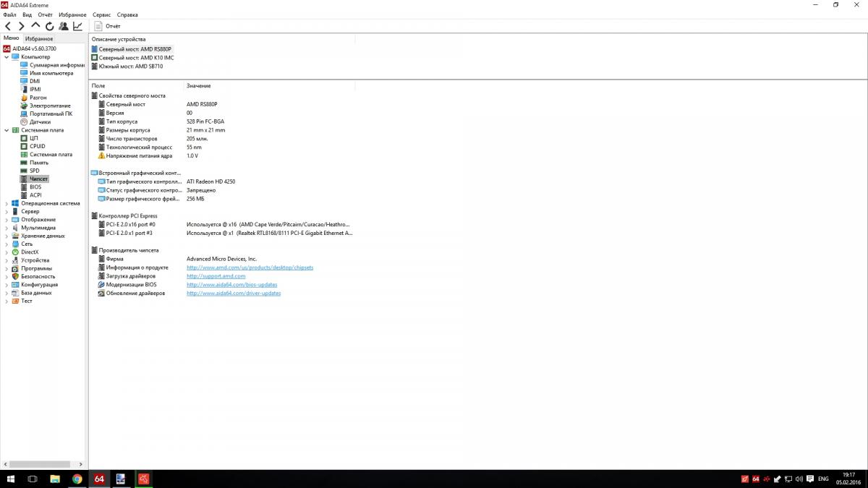Viewport: 868px width, 488px height.
Task: Select Северный мост: AMD RS880P device
Action: [x=135, y=49]
